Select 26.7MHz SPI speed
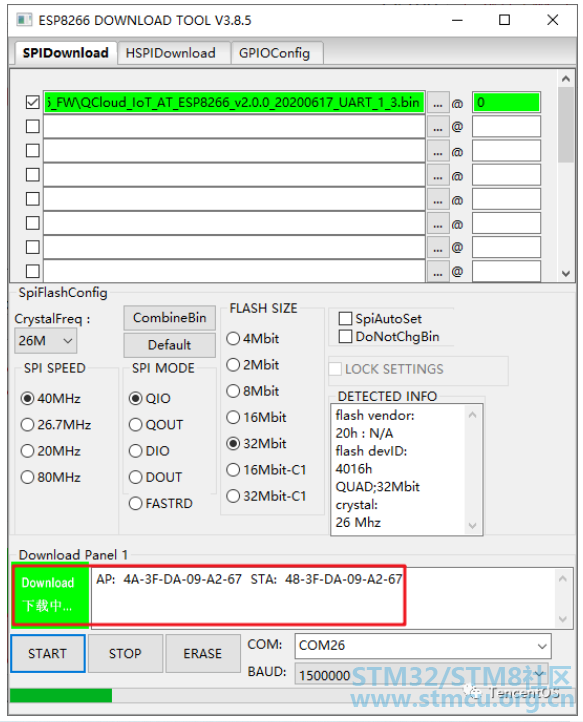583x722 pixels. tap(56, 425)
